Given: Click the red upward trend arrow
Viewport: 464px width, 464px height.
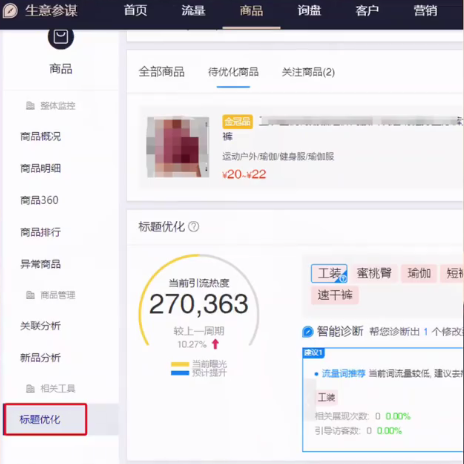Looking at the screenshot, I should pos(215,344).
